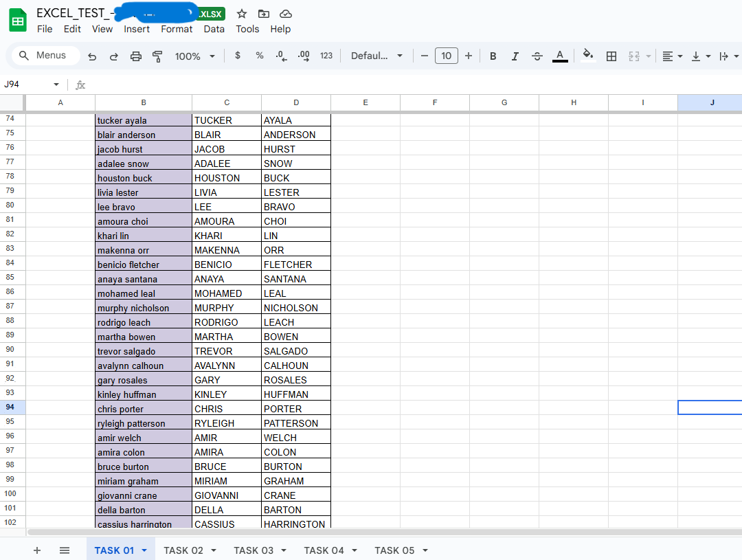
Task: Expand the Name box dropdown arrow
Action: 56,85
